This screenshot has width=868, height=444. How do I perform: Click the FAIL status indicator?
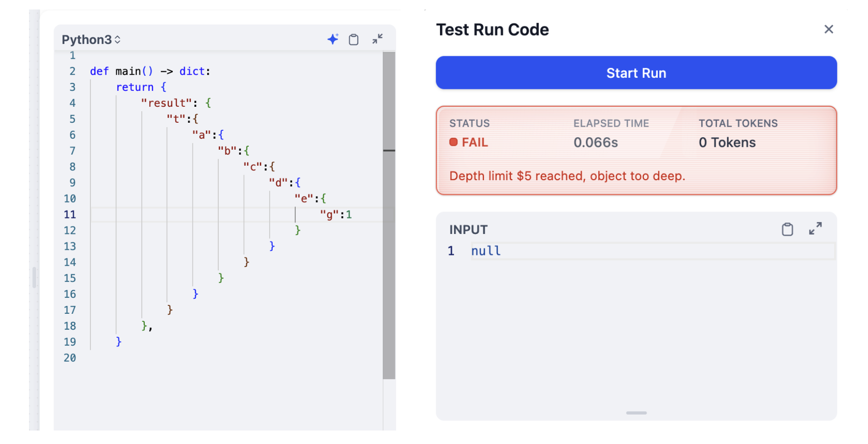click(x=469, y=143)
